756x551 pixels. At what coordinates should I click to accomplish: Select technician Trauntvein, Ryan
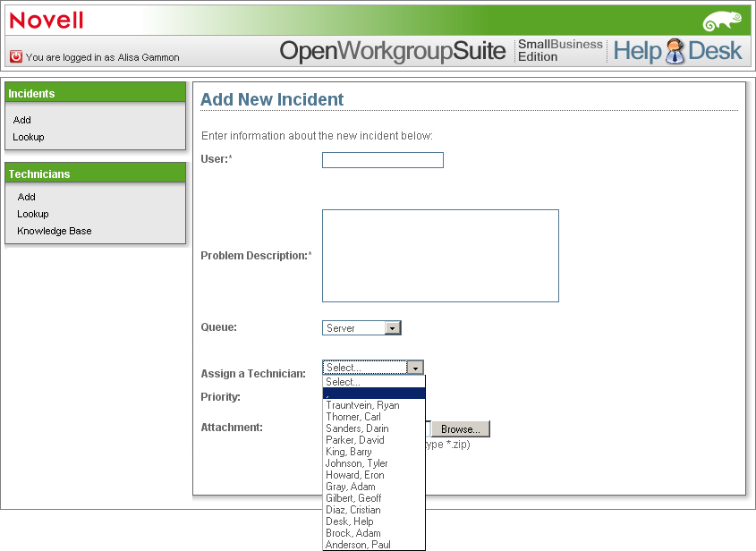pos(374,405)
